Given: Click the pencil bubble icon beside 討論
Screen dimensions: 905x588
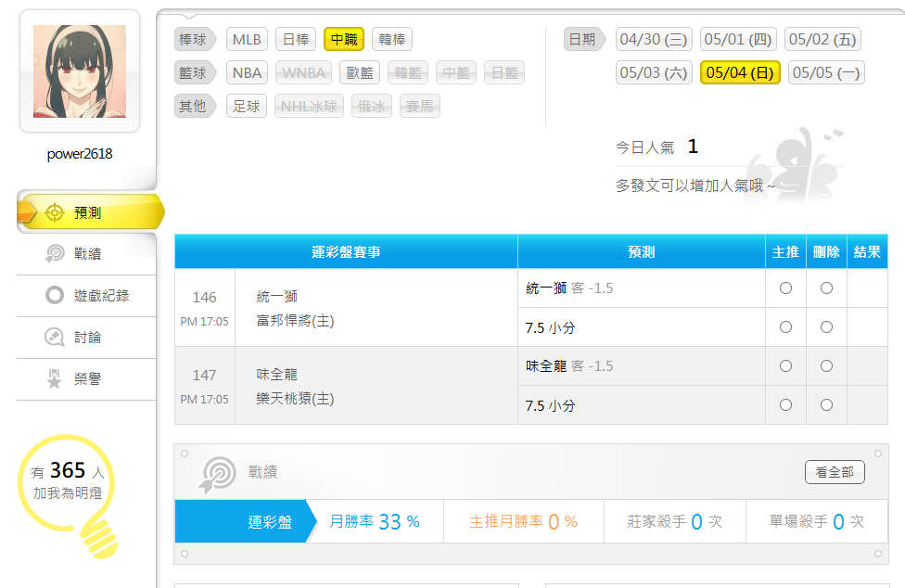Looking at the screenshot, I should coord(55,337).
